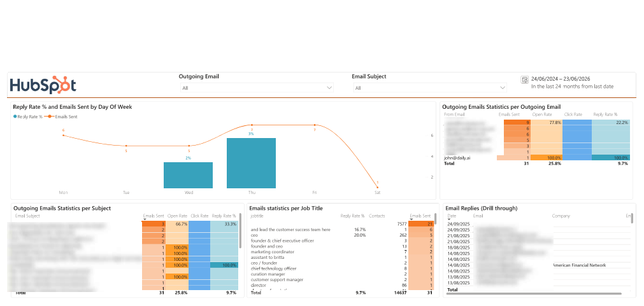The width and height of the screenshot is (644, 306).
Task: Select the 'chief technology officer' row
Action: click(341, 268)
